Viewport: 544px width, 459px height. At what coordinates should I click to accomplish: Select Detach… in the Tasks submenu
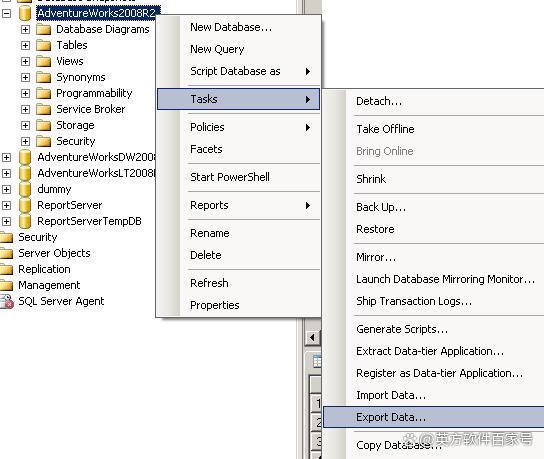(434, 101)
